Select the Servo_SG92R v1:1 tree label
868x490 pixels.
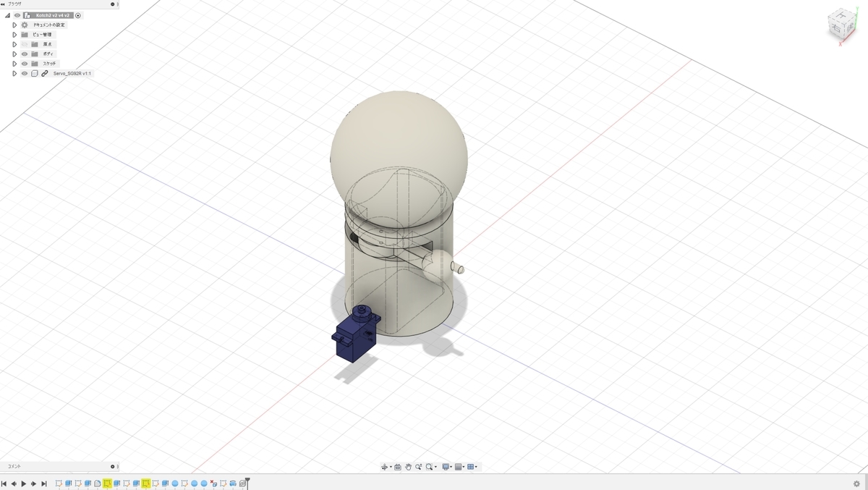click(72, 73)
